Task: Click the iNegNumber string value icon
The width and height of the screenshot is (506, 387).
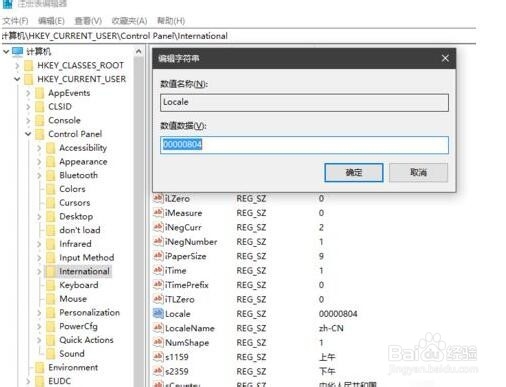Action: [158, 241]
